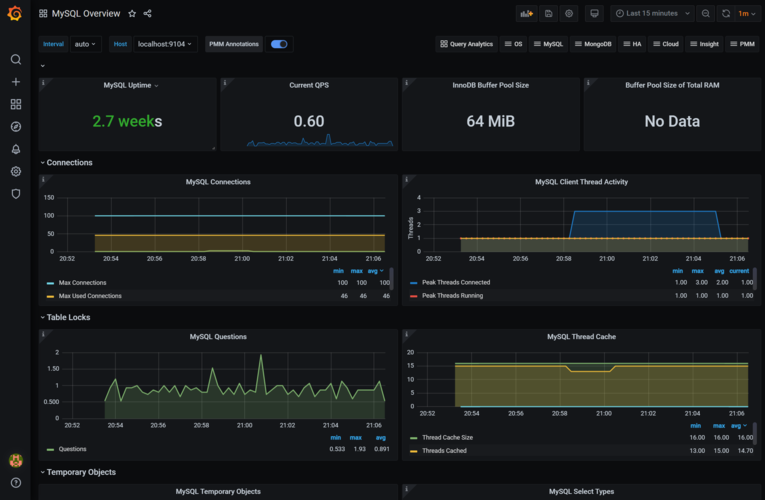Open the OS dashboards menu
765x500 pixels.
point(513,44)
